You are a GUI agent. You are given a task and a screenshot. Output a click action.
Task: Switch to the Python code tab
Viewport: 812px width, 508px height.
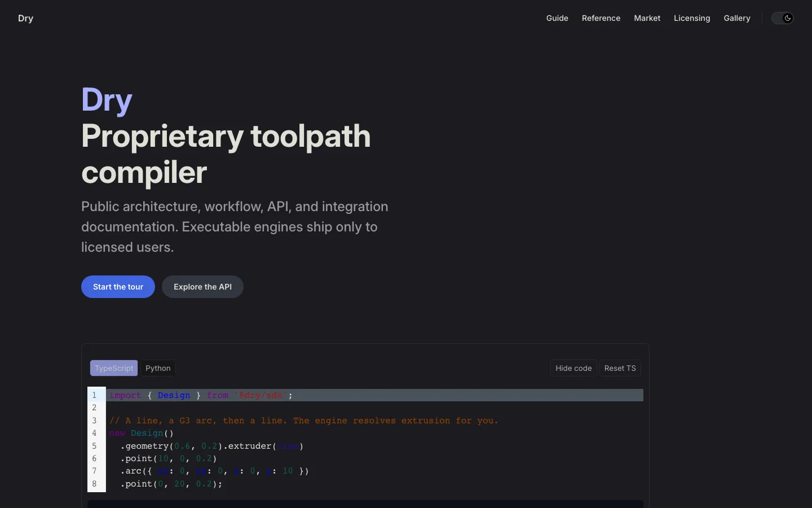[x=158, y=368]
